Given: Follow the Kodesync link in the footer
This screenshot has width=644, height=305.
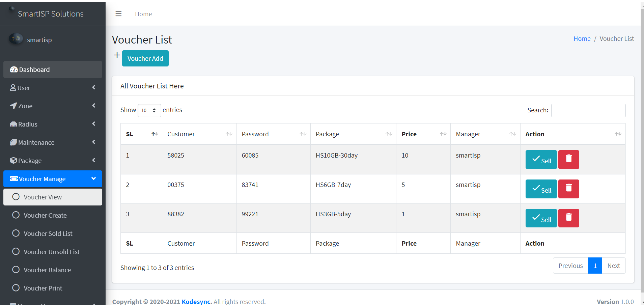Looking at the screenshot, I should [196, 301].
